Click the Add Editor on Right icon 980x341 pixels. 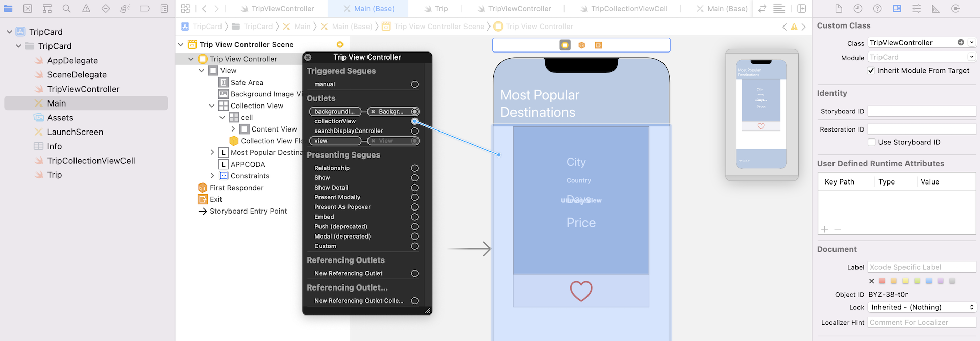(x=802, y=9)
